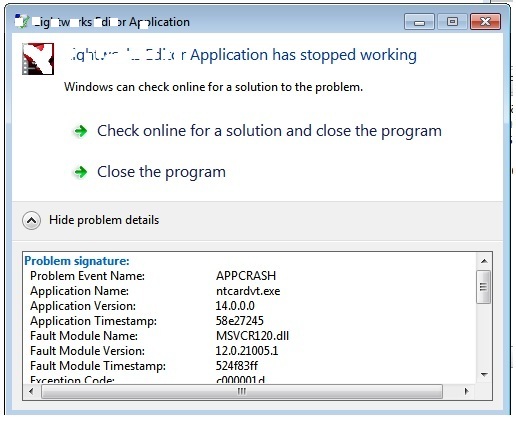Click green arrow beside Close the program
This screenshot has height=421, width=516.
tap(80, 172)
